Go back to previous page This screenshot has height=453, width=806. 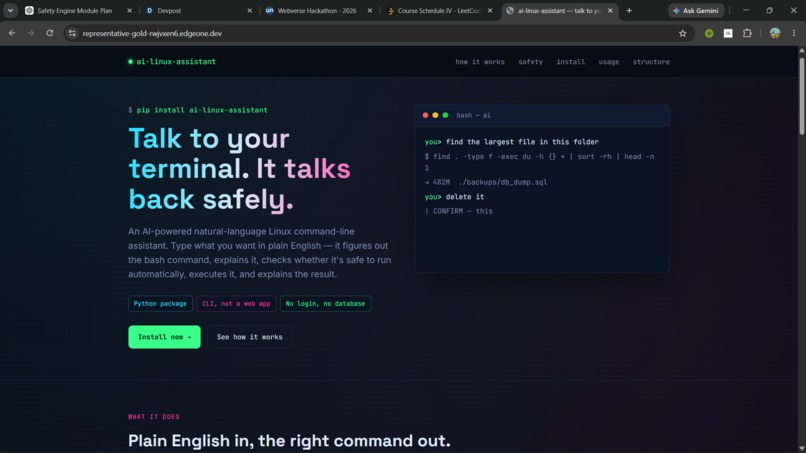[12, 33]
